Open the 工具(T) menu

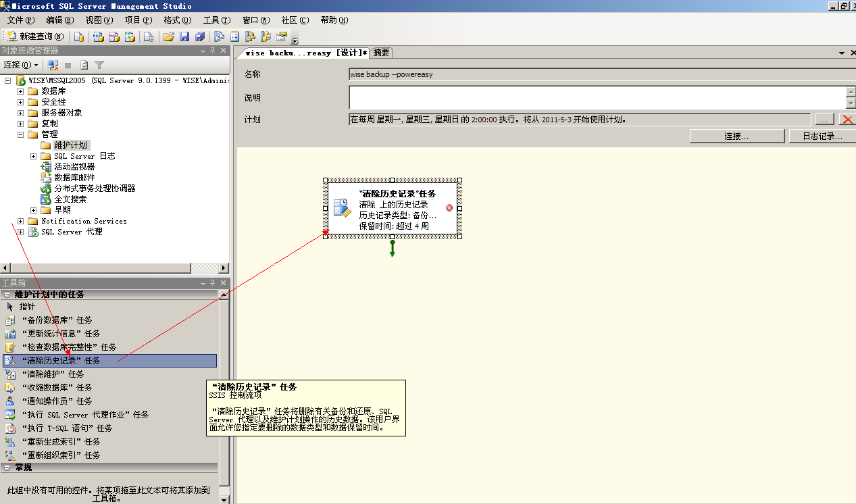(216, 20)
